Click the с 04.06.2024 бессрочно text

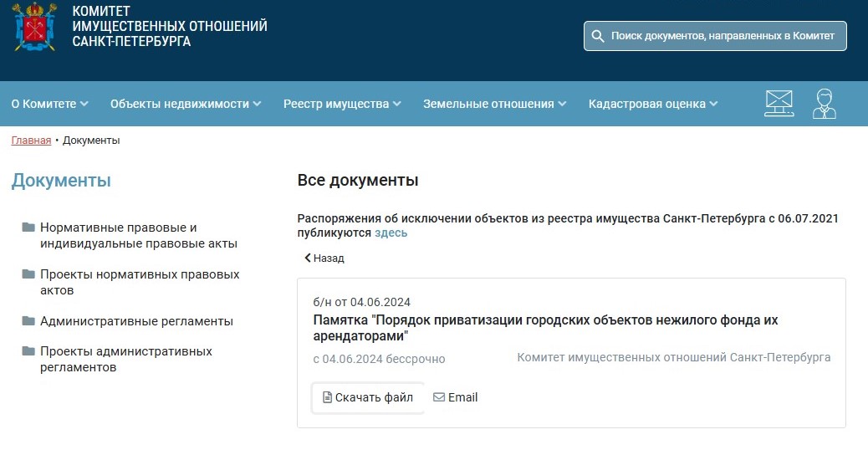(379, 359)
